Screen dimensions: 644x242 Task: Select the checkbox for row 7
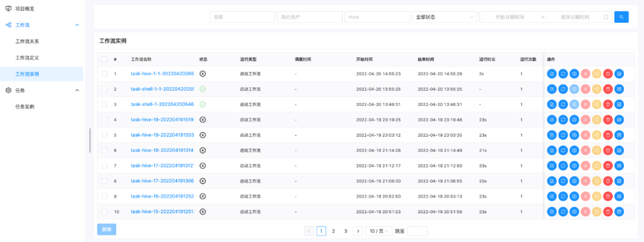(104, 166)
